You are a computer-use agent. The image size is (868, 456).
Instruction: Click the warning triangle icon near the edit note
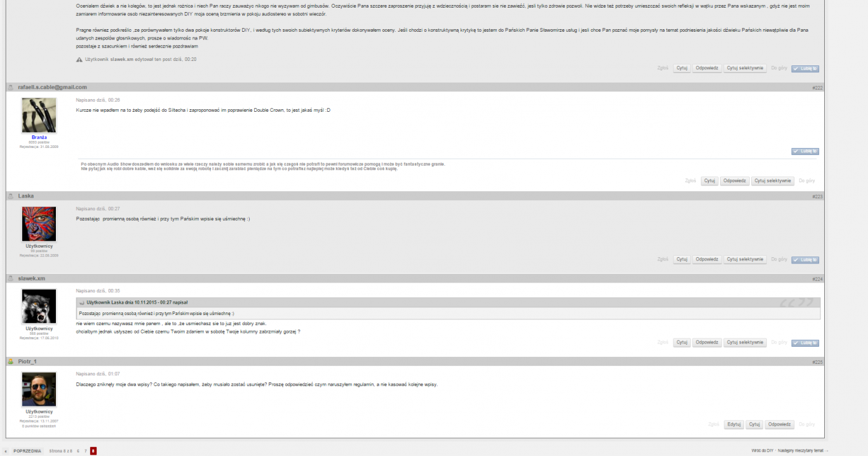(79, 59)
